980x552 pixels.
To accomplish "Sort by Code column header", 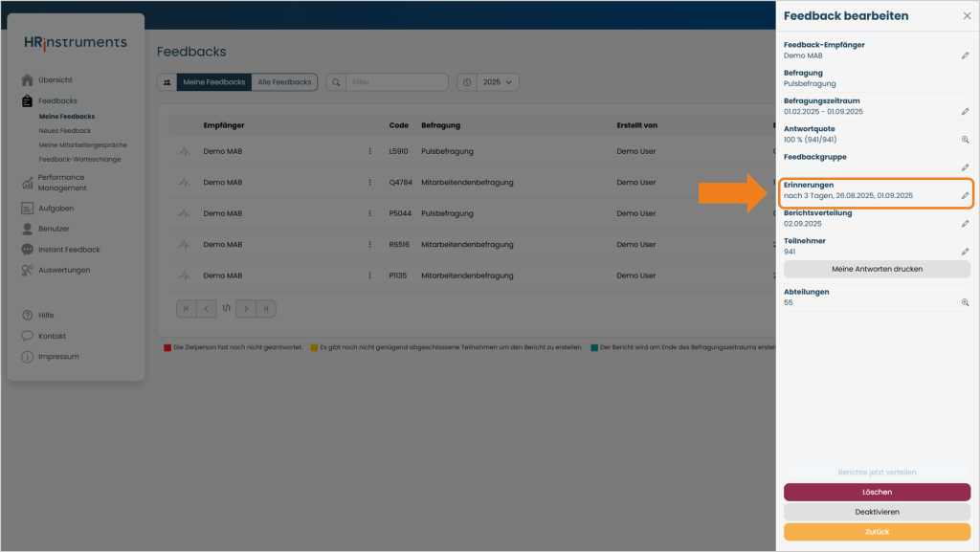I will pyautogui.click(x=399, y=125).
